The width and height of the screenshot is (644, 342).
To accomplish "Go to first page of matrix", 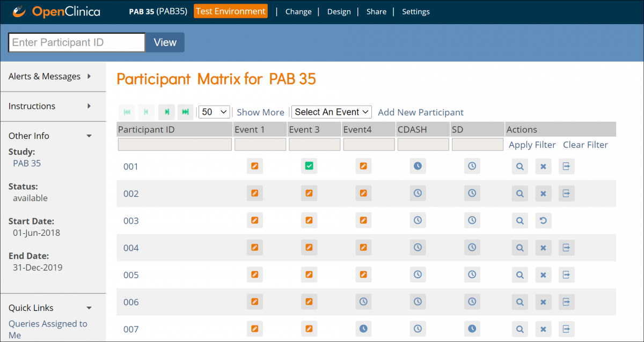I will [127, 112].
